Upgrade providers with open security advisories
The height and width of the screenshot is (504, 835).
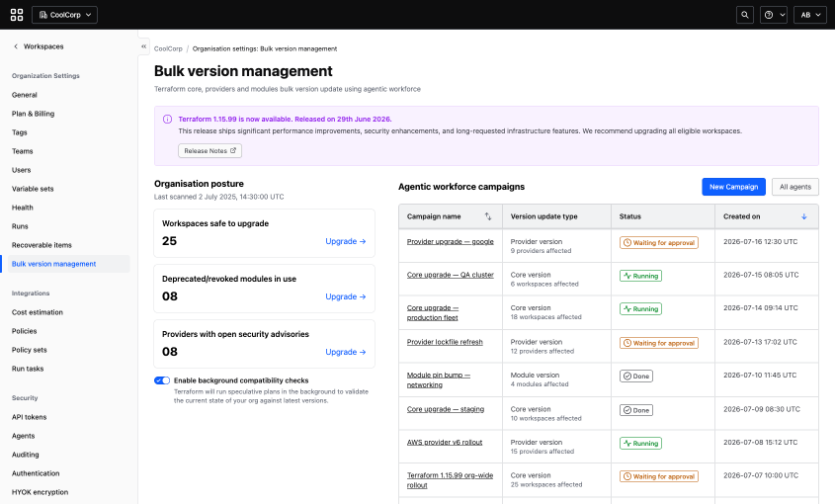point(346,352)
